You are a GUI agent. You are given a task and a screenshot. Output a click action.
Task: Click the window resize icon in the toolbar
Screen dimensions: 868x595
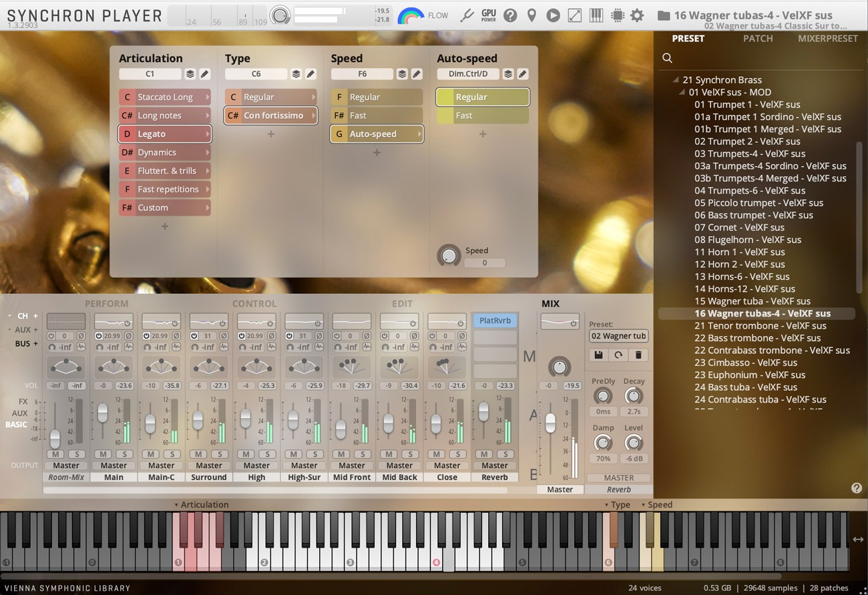[574, 15]
